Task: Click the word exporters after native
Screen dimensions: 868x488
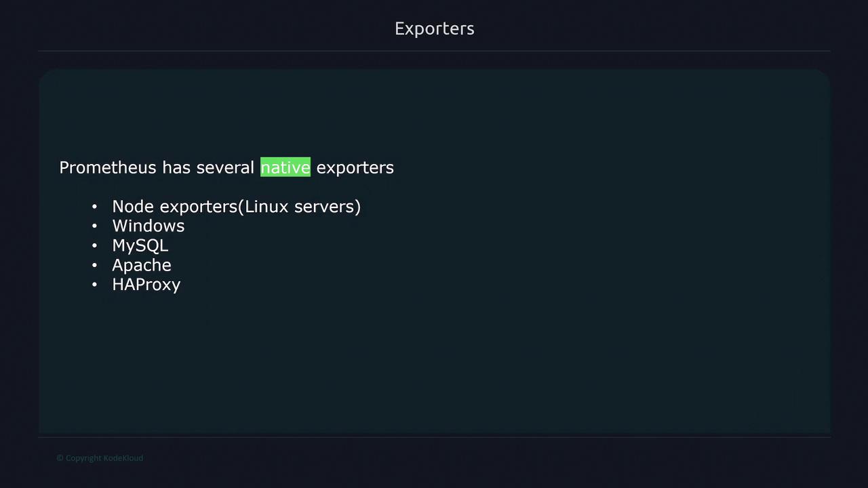Action: pos(355,167)
